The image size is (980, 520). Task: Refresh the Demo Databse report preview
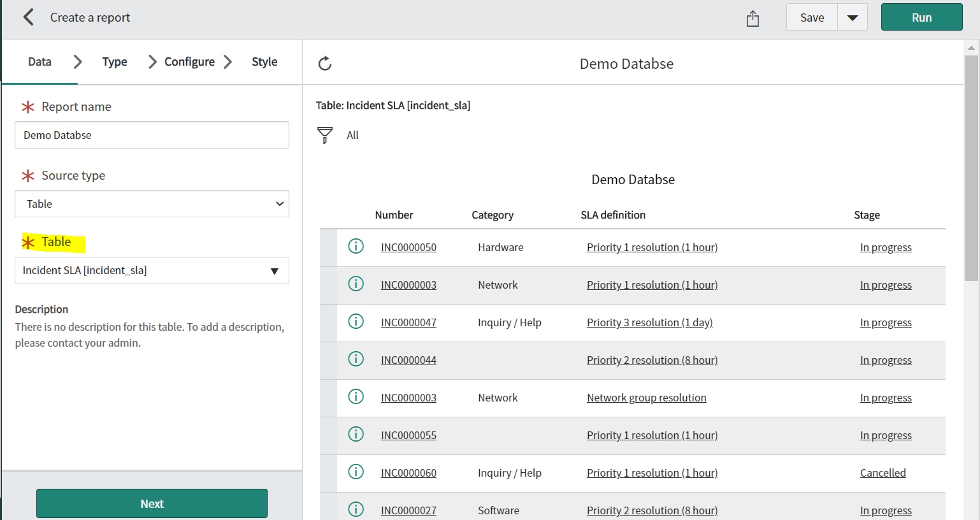(325, 63)
